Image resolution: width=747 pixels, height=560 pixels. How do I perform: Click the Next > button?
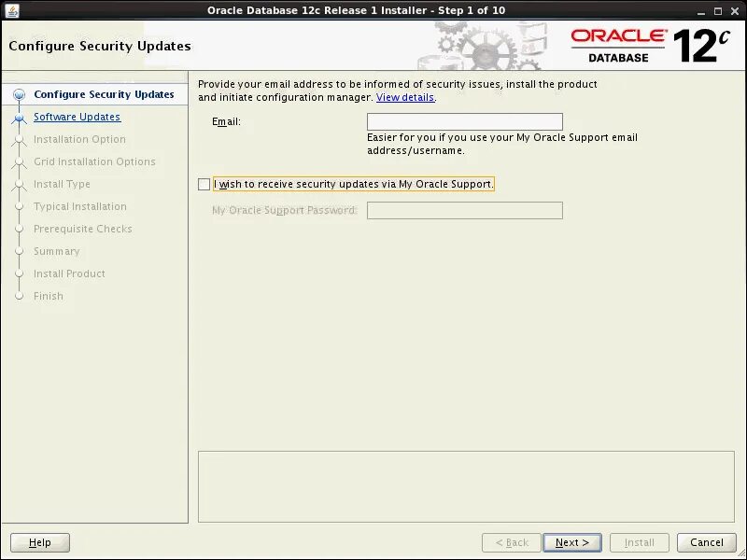click(x=572, y=542)
